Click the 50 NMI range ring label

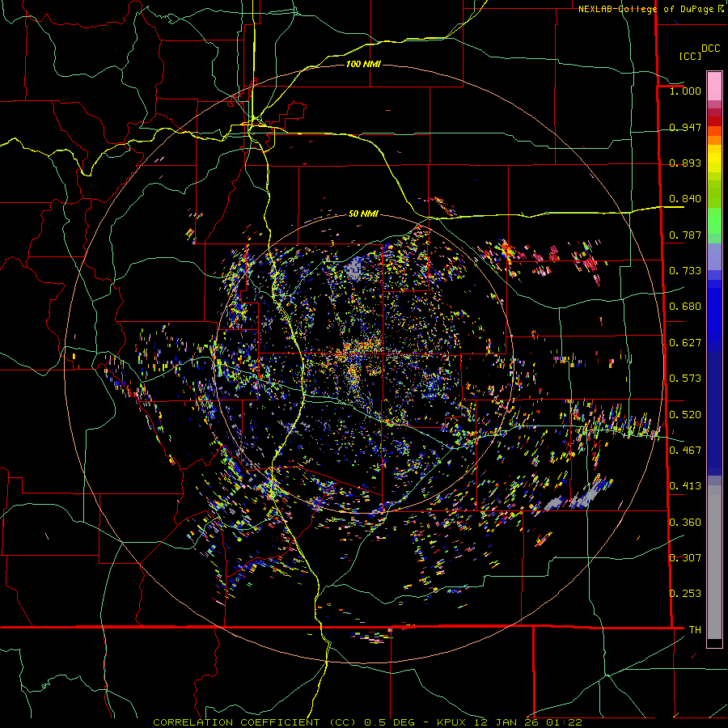pyautogui.click(x=363, y=214)
